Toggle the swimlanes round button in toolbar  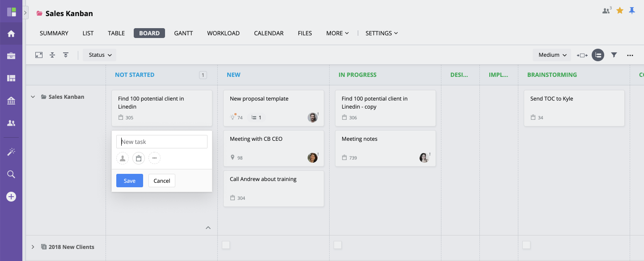click(x=598, y=55)
